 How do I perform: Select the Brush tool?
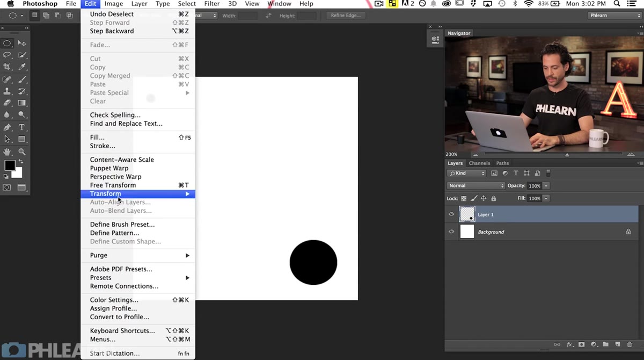[22, 80]
